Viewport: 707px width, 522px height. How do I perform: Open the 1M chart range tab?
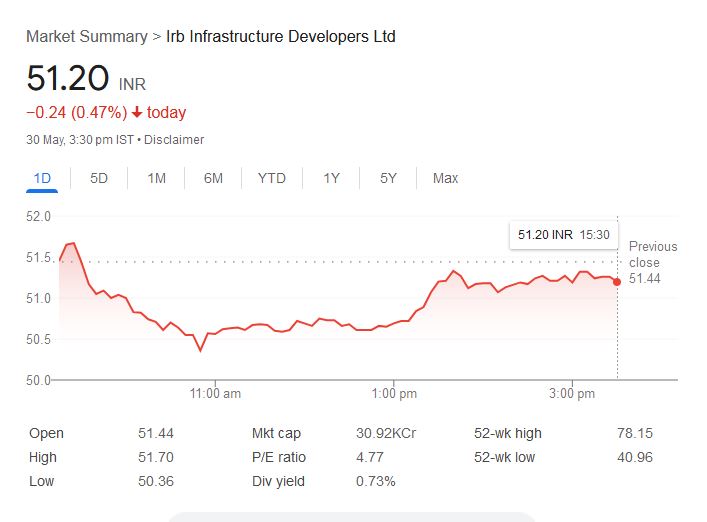click(x=156, y=178)
